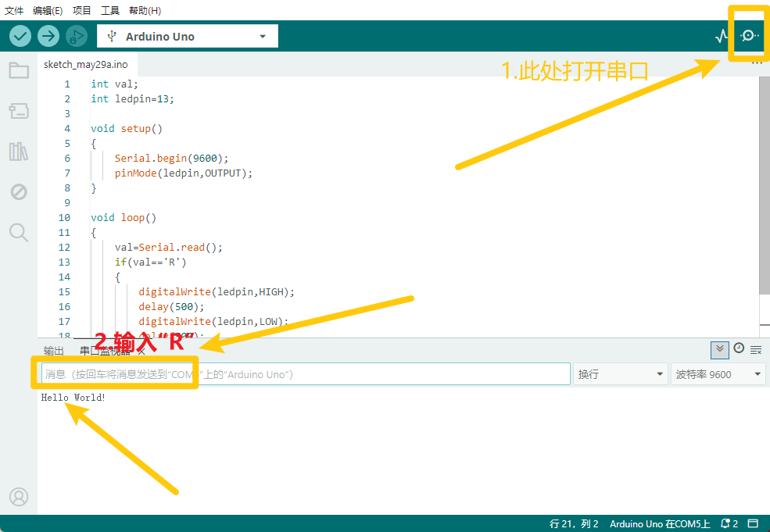
Task: Open the baud rate 波特率 9600 dropdown
Action: (x=718, y=374)
